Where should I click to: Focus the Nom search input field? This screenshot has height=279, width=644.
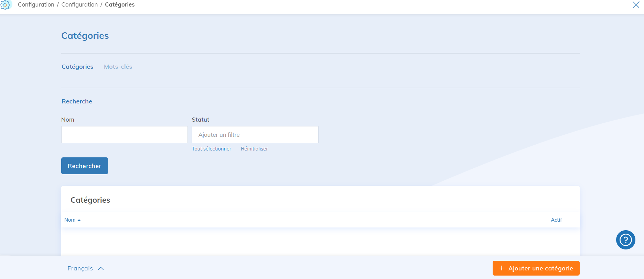point(124,135)
